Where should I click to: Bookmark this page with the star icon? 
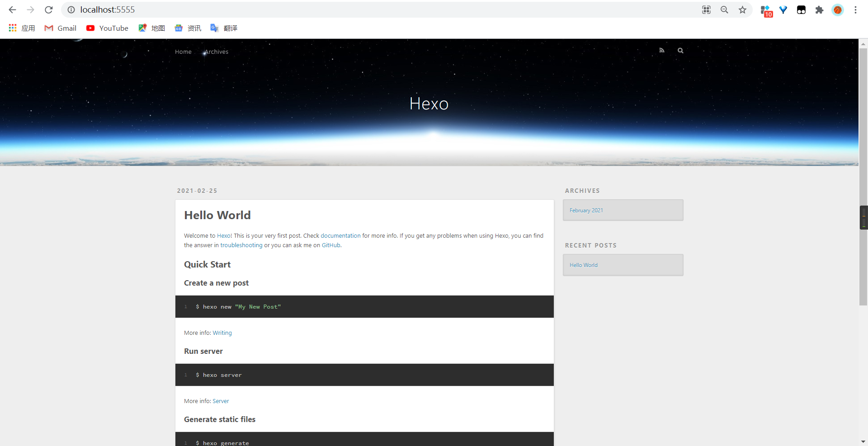click(x=742, y=10)
